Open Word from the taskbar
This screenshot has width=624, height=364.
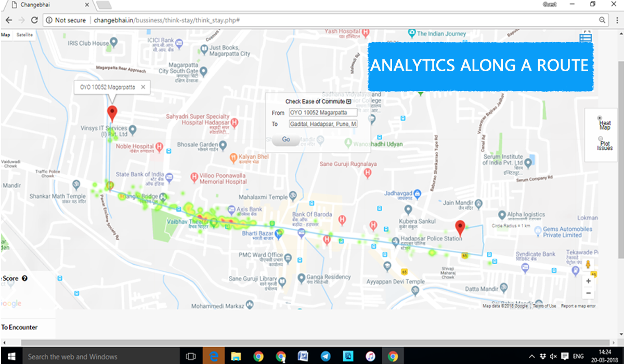303,356
